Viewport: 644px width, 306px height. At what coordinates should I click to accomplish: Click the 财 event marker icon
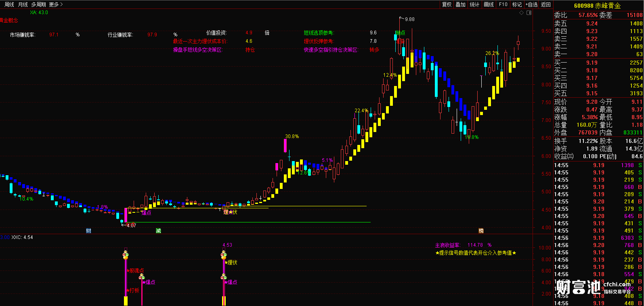click(x=88, y=231)
